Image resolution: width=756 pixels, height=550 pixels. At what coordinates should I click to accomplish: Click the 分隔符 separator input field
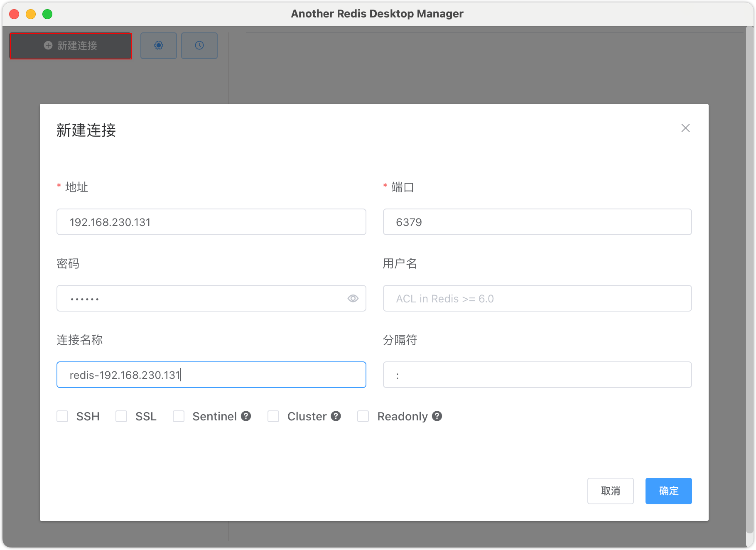[x=538, y=375]
